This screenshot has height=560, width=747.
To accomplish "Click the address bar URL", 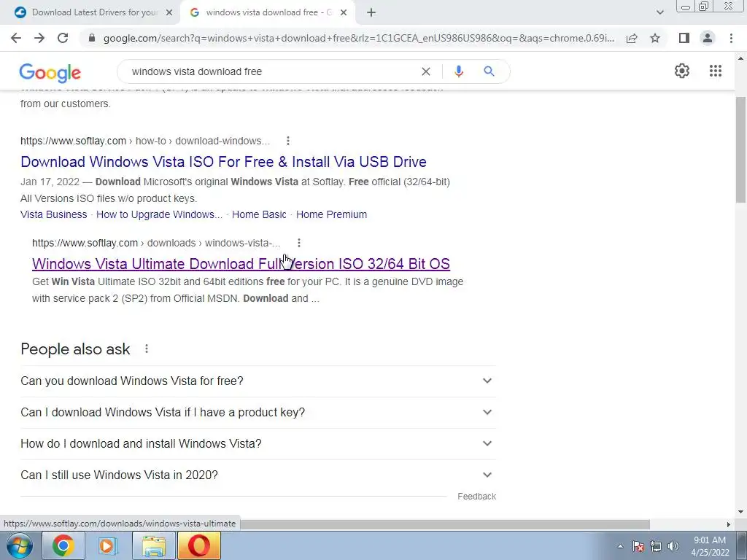I will pyautogui.click(x=359, y=38).
